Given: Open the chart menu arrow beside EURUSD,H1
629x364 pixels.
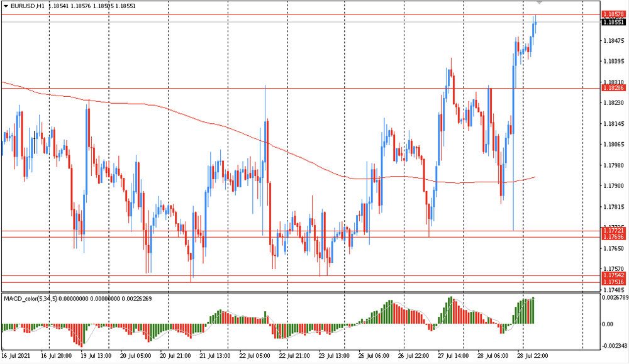Looking at the screenshot, I should point(6,6).
